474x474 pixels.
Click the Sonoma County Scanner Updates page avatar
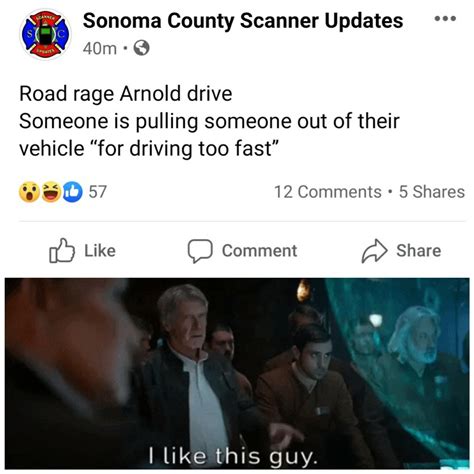pos(45,34)
